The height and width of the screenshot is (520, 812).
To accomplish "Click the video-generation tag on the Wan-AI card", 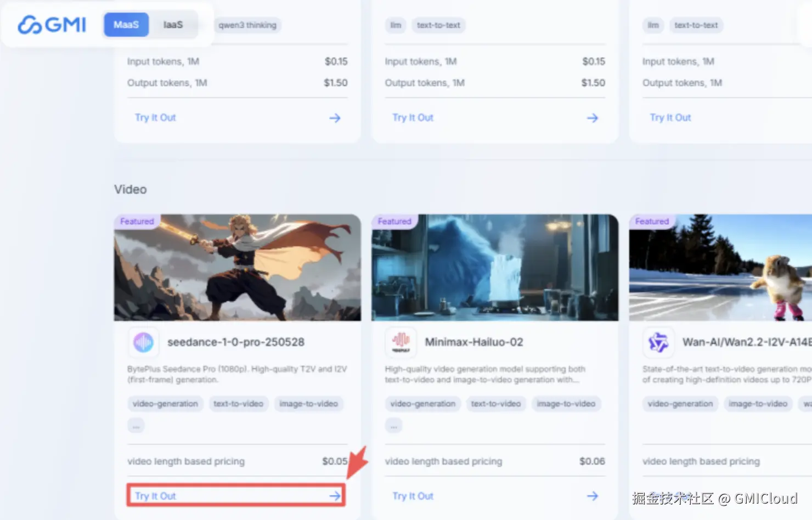I will (x=680, y=404).
